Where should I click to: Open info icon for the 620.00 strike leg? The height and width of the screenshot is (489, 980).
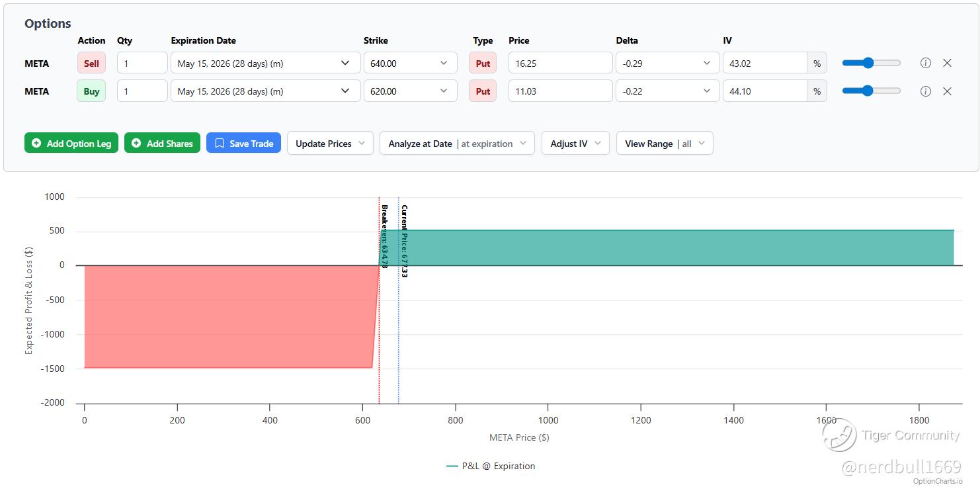click(x=926, y=91)
